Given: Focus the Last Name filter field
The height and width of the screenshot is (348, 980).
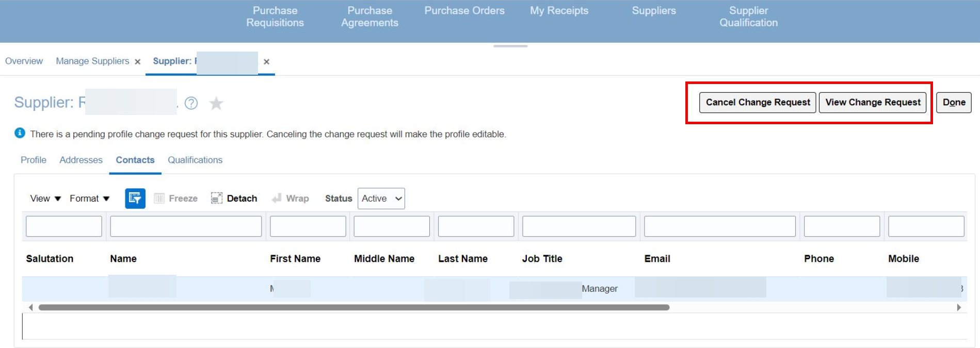Looking at the screenshot, I should (476, 226).
